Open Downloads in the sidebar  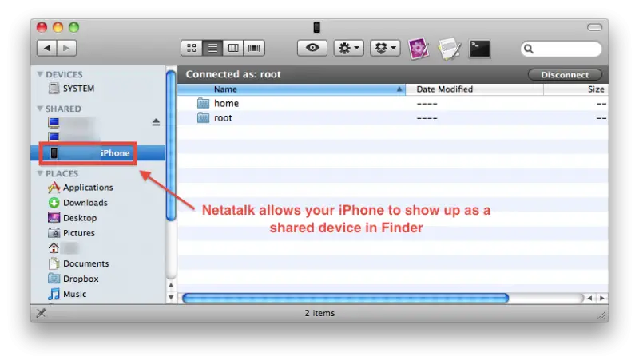coord(78,203)
